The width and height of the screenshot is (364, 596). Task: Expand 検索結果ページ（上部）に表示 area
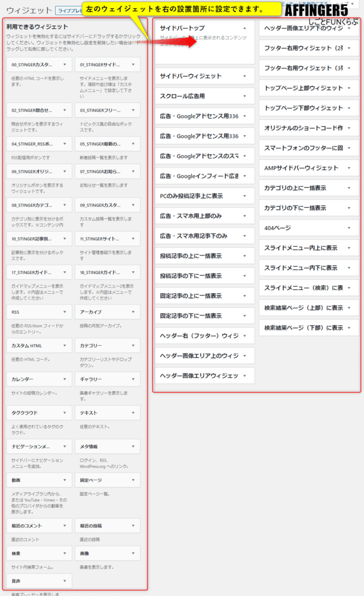click(349, 308)
